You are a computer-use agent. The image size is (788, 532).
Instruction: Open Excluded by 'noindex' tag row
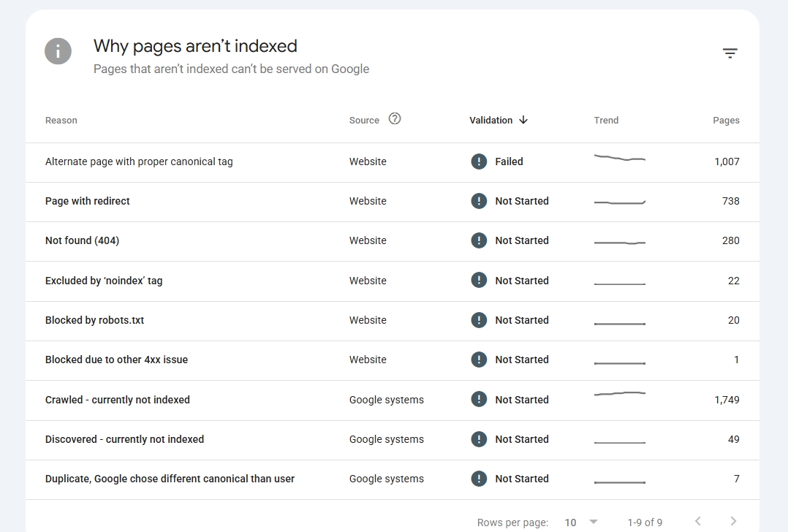(x=393, y=281)
